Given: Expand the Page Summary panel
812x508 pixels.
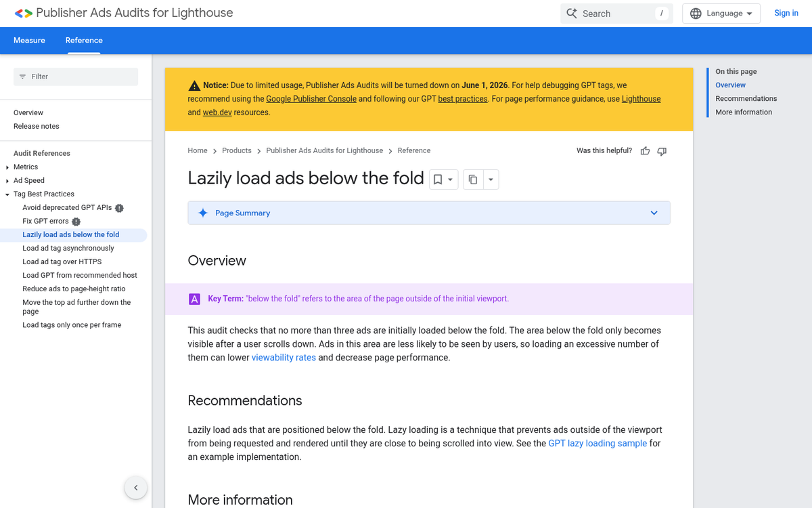Looking at the screenshot, I should click(654, 213).
